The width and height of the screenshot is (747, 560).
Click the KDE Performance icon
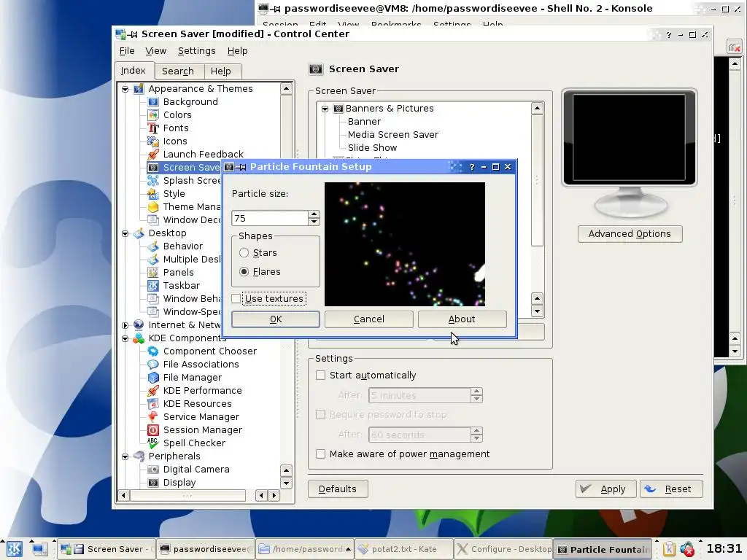[153, 391]
